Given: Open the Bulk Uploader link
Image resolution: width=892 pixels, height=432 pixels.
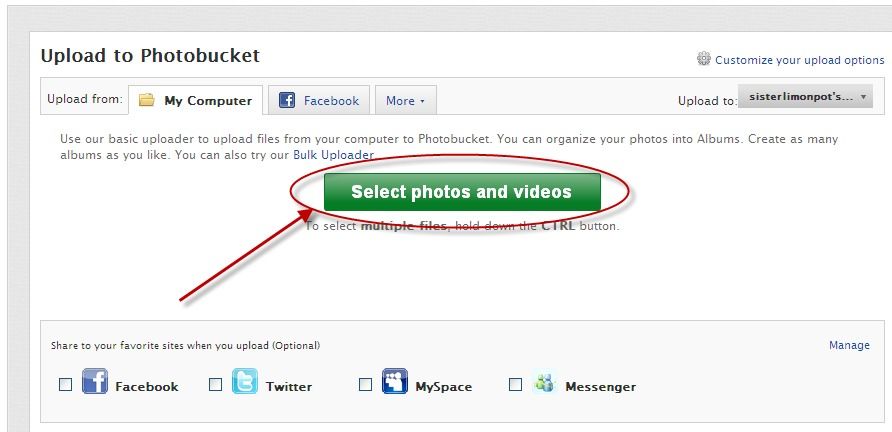Looking at the screenshot, I should tap(333, 155).
